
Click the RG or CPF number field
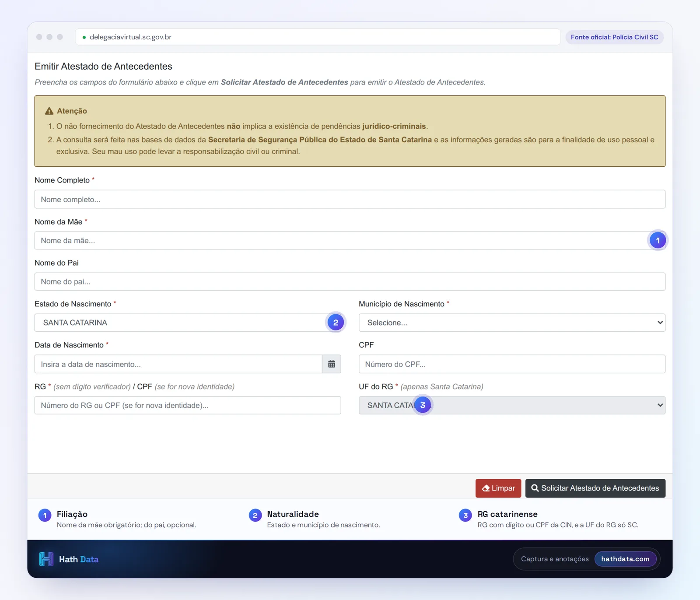click(x=188, y=405)
